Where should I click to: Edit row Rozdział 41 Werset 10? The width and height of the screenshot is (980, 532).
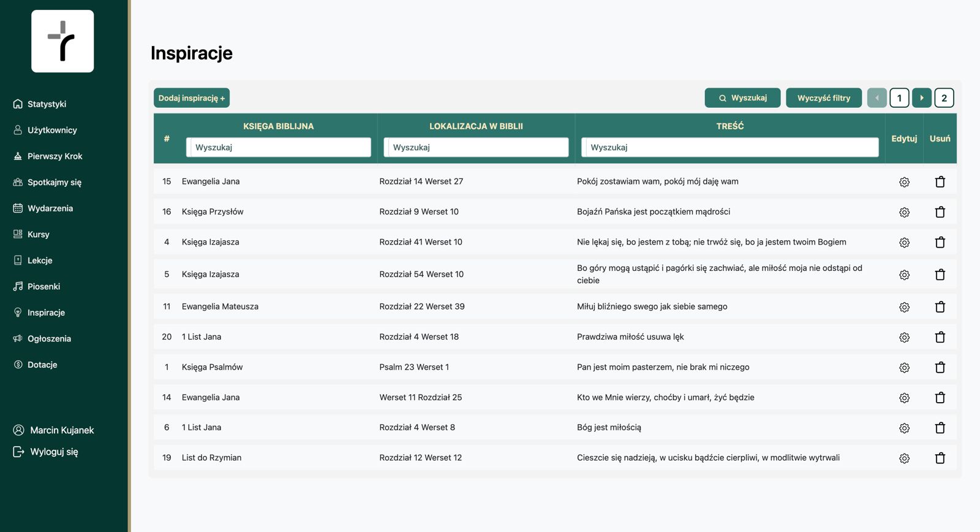pos(904,243)
